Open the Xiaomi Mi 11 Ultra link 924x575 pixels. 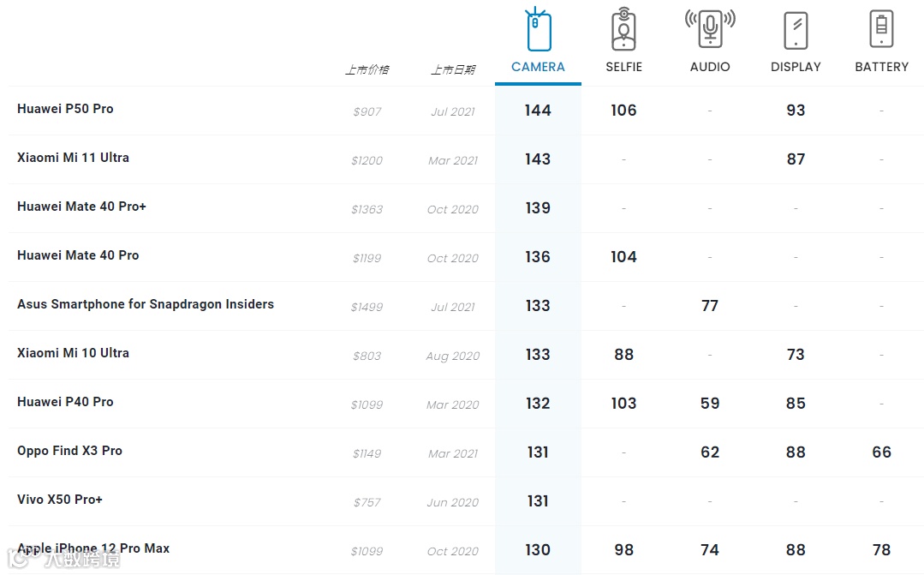[73, 158]
